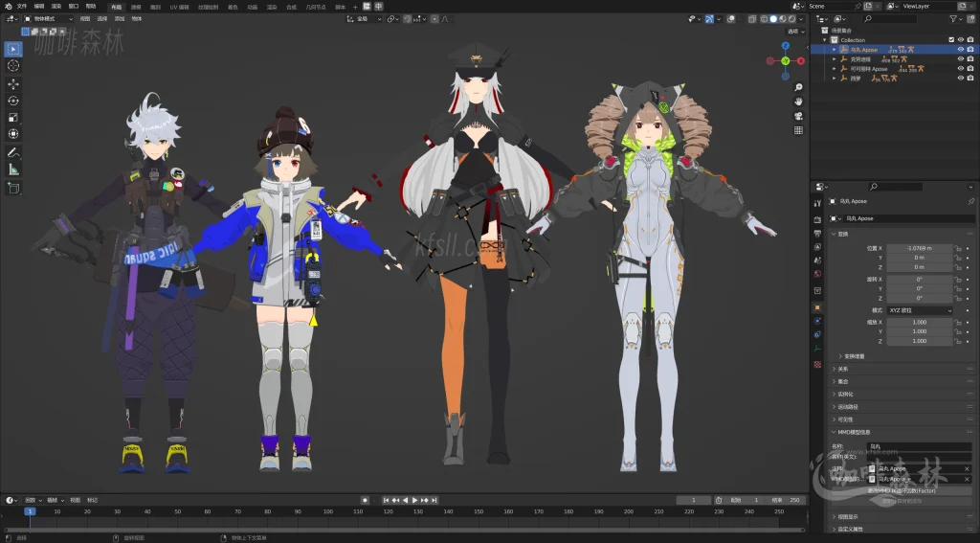Screen dimensions: 980x543
Task: Open the object mode dropdown
Action: click(49, 19)
